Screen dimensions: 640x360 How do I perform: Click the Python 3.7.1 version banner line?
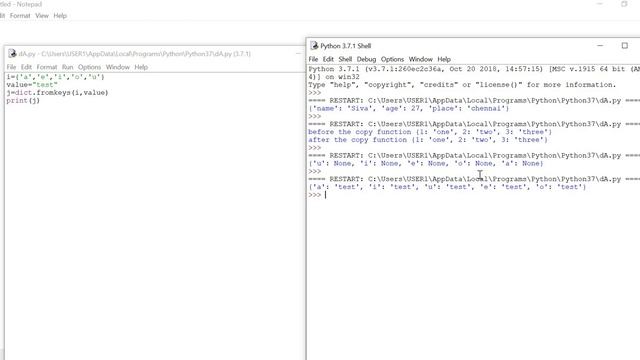click(474, 69)
